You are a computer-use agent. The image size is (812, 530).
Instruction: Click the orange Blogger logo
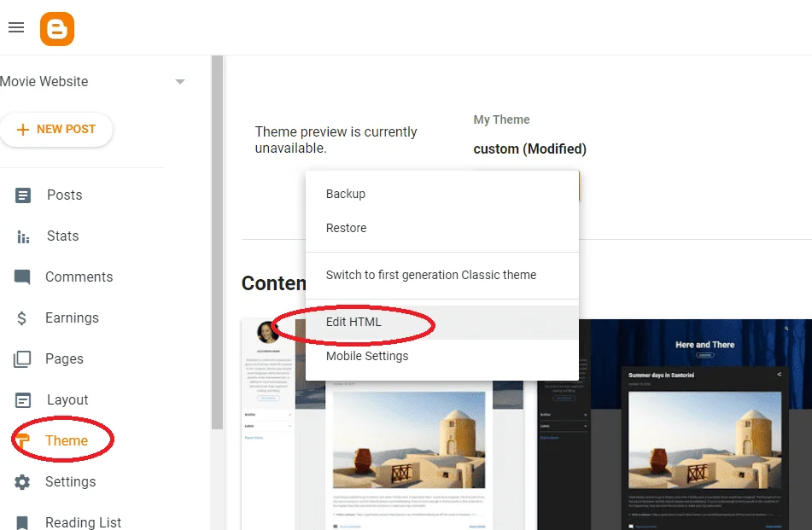[57, 29]
